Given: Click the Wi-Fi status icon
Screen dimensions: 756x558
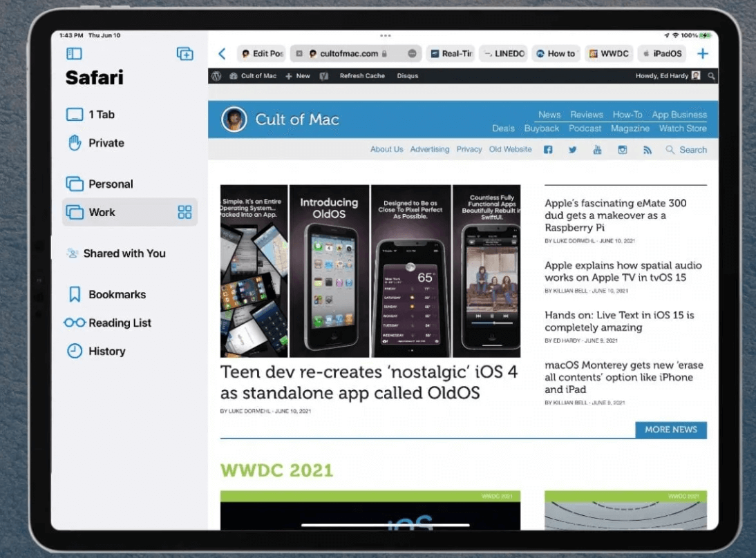Looking at the screenshot, I should tap(675, 35).
